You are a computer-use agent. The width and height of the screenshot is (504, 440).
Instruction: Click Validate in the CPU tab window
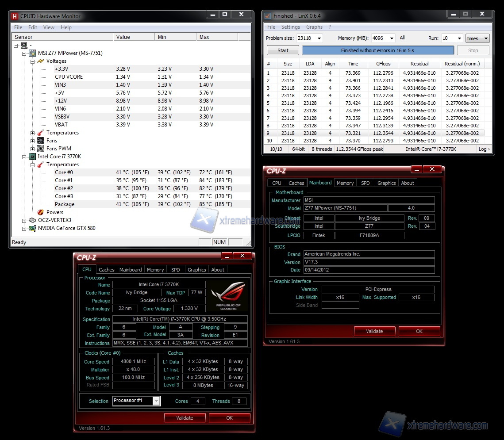[185, 418]
